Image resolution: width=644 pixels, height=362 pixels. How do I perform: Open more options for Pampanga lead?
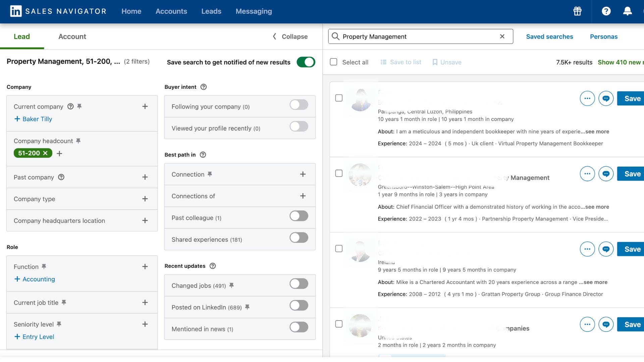[587, 99]
